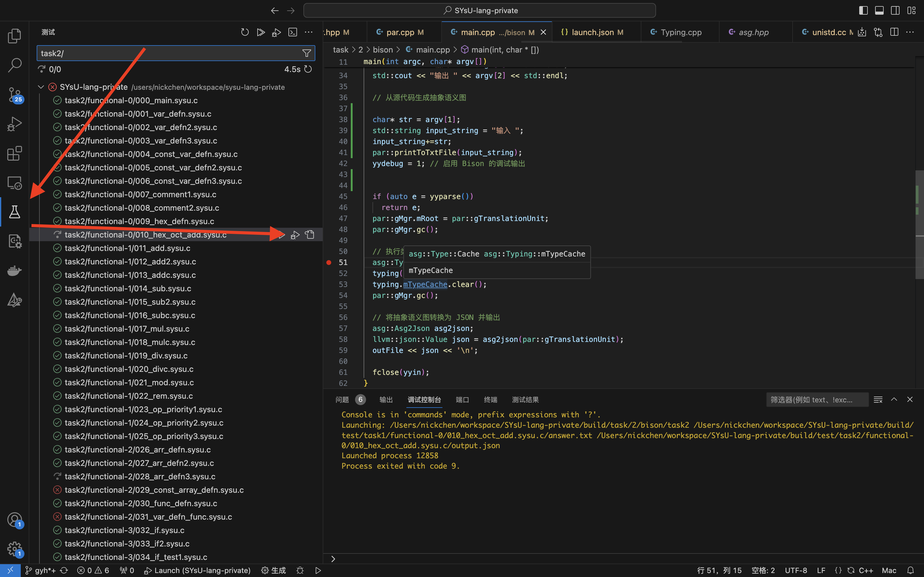Viewport: 924px width, 577px height.
Task: Open the Testing flask icon in activity bar
Action: [14, 212]
